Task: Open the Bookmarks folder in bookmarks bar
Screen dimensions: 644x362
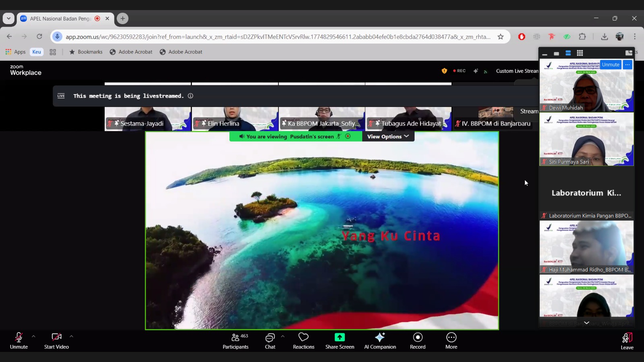Action: (x=86, y=52)
